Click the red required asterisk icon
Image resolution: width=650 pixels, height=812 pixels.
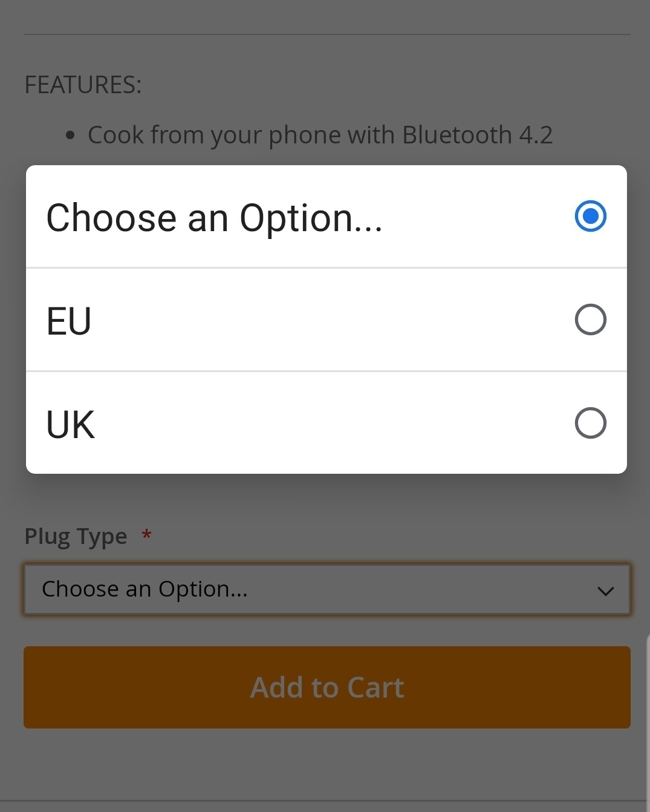(x=146, y=535)
